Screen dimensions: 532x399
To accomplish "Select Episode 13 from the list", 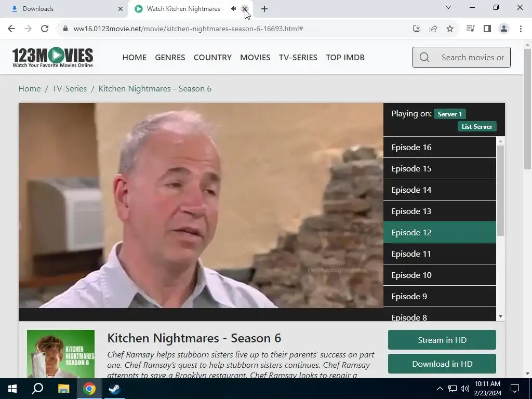I will click(x=440, y=211).
